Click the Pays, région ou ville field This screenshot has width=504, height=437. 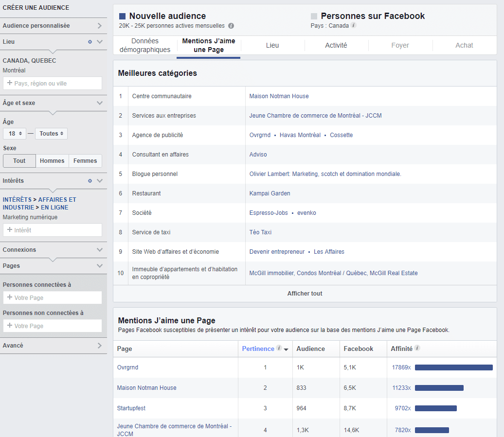(x=53, y=83)
